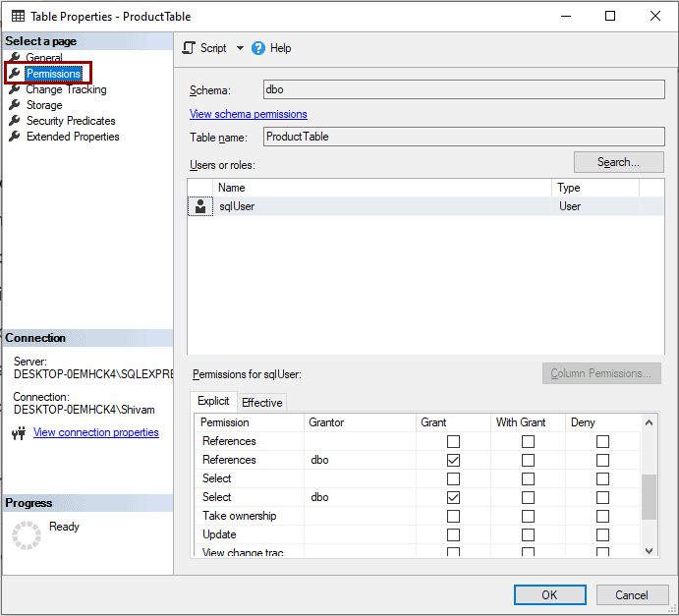This screenshot has width=679, height=616.
Task: Click the Deny column header
Action: tap(602, 422)
